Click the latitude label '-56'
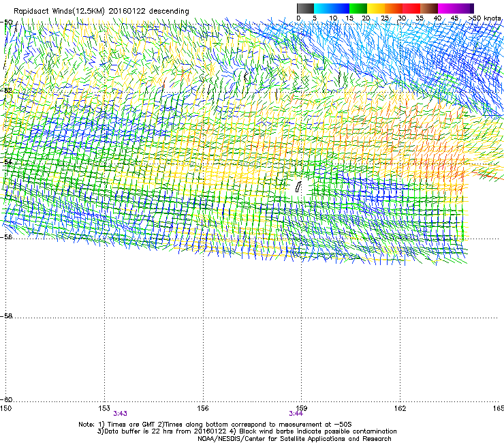The height and width of the screenshot is (443, 504). pyautogui.click(x=6, y=236)
